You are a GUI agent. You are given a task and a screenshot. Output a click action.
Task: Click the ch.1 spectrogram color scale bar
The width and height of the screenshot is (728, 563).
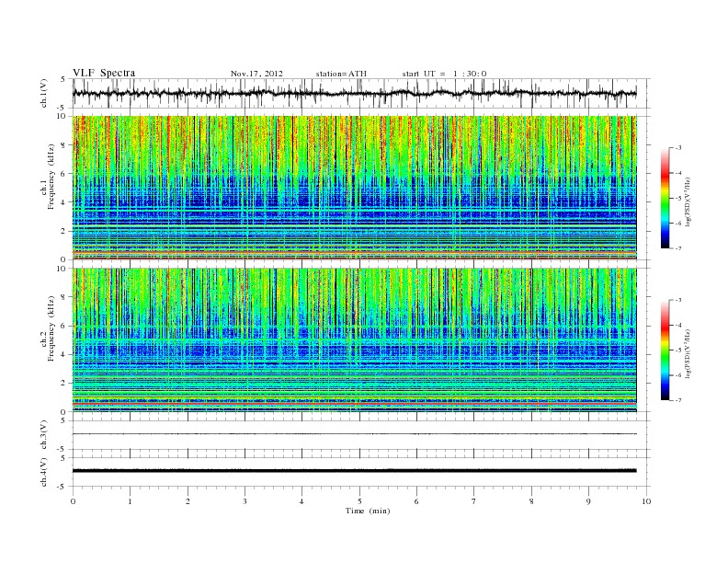pos(665,198)
